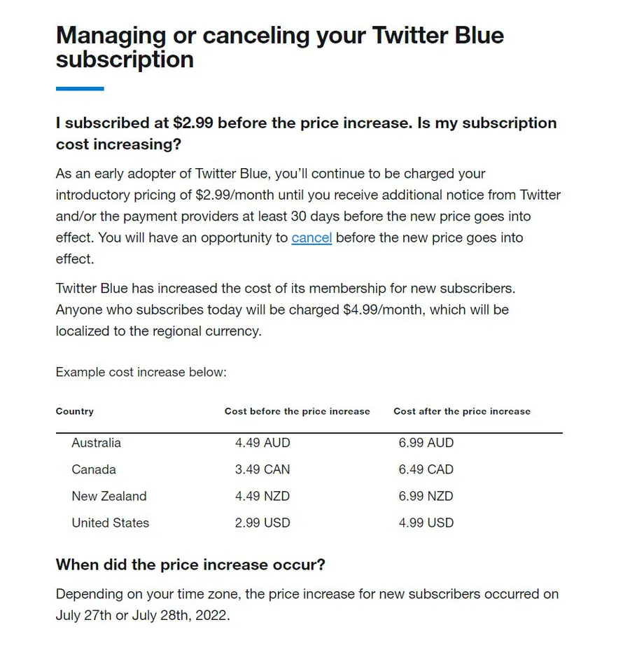This screenshot has height=662, width=644.
Task: Click the 'Cost before the price increase' column header
Action: [x=297, y=411]
